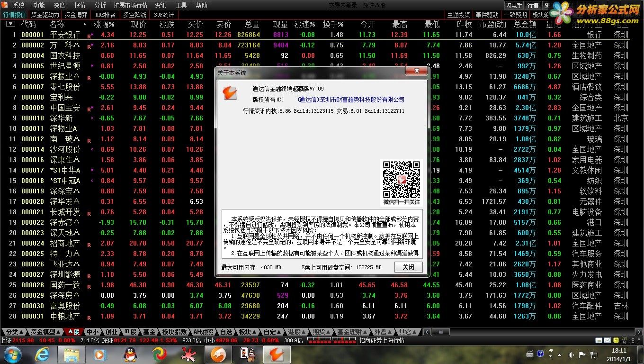This screenshot has width=644, height=364.
Task: Switch to the 多空阵线 tab
Action: pyautogui.click(x=134, y=15)
